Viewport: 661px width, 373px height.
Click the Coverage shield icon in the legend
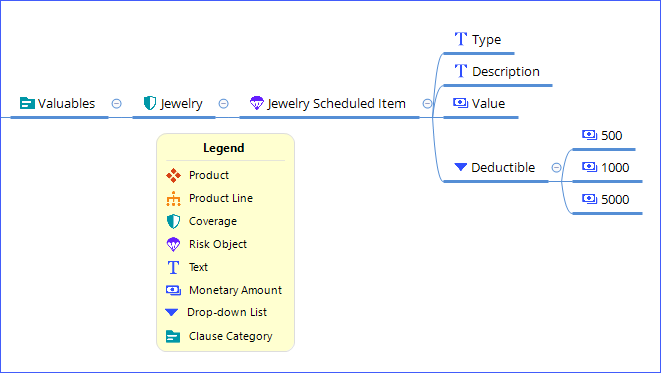(173, 221)
